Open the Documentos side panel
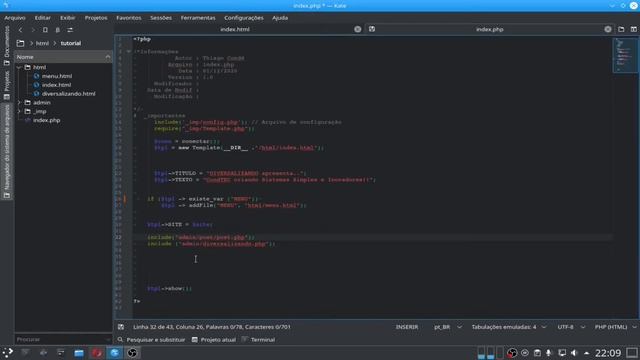This screenshot has width=640, height=360. pos(7,45)
